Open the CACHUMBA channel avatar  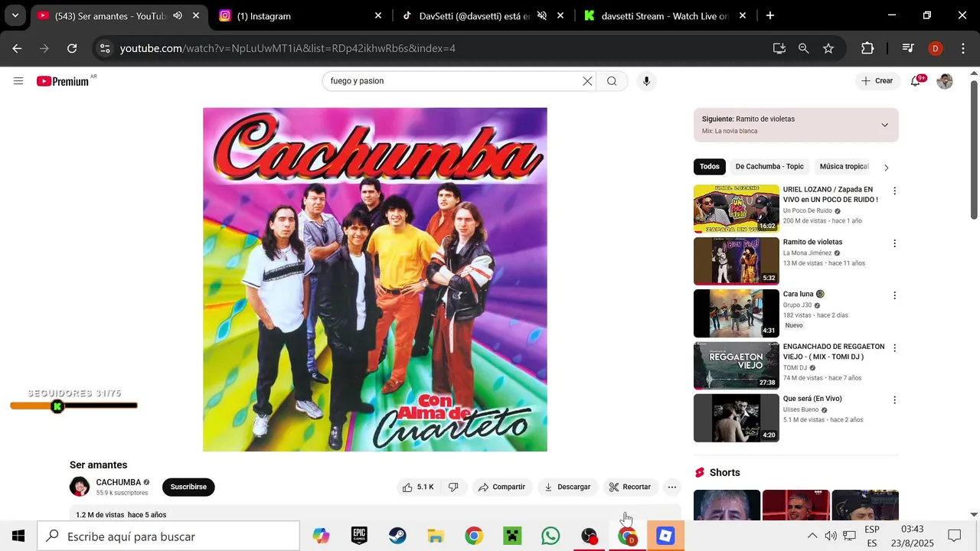tap(80, 487)
